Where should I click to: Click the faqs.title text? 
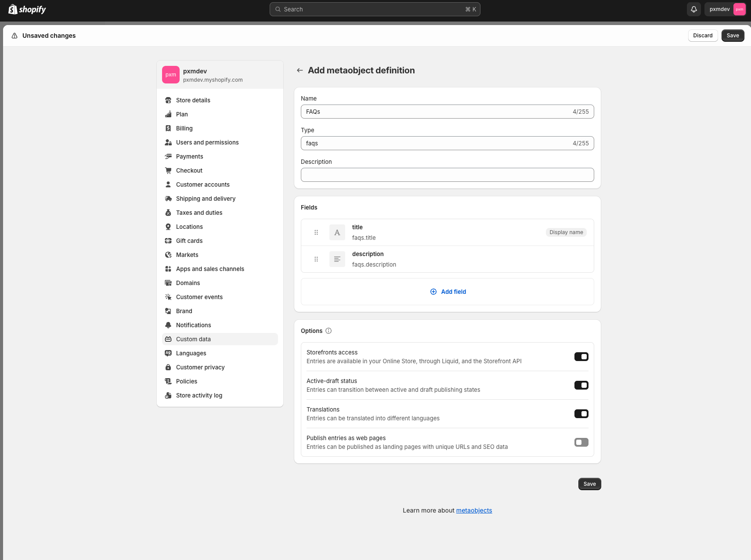pos(364,238)
